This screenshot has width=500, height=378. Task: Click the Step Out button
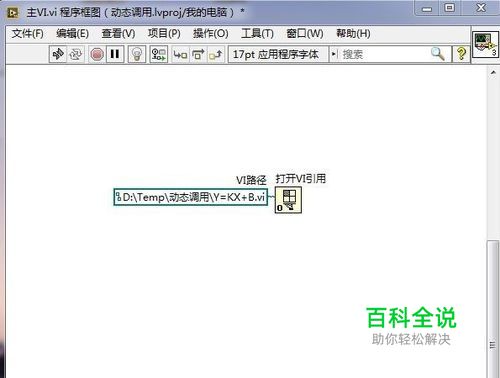(x=216, y=54)
